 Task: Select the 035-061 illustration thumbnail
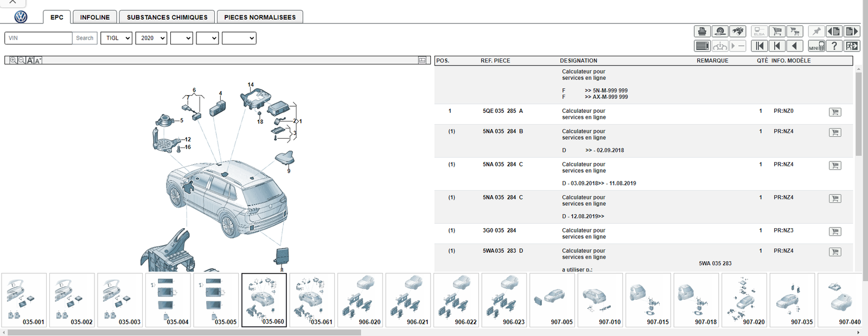[x=312, y=300]
